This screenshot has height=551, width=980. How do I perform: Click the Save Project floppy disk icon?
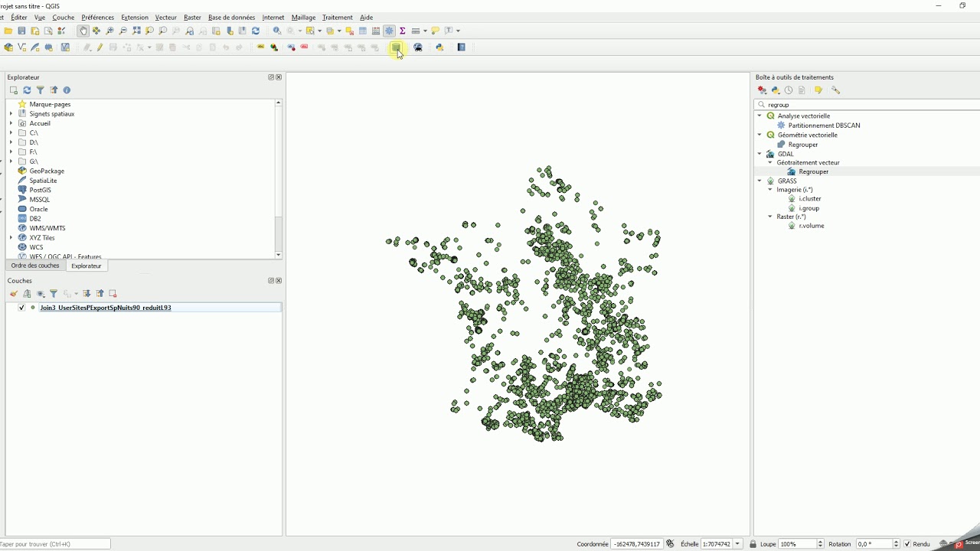[21, 31]
